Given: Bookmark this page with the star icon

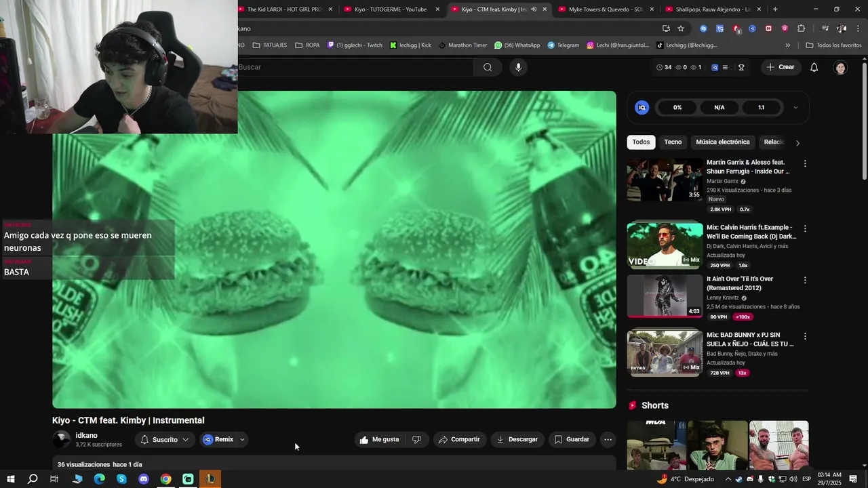Looking at the screenshot, I should click(x=681, y=28).
